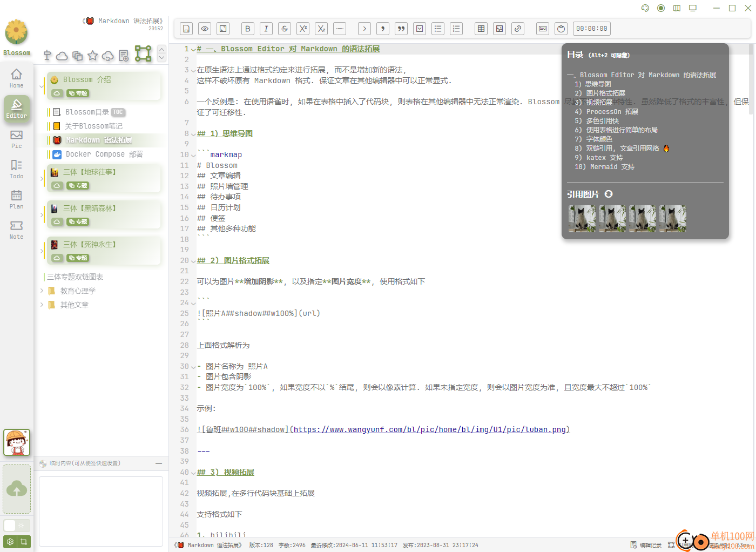
Task: Click the down arrow in doc tree stepper
Action: click(161, 57)
